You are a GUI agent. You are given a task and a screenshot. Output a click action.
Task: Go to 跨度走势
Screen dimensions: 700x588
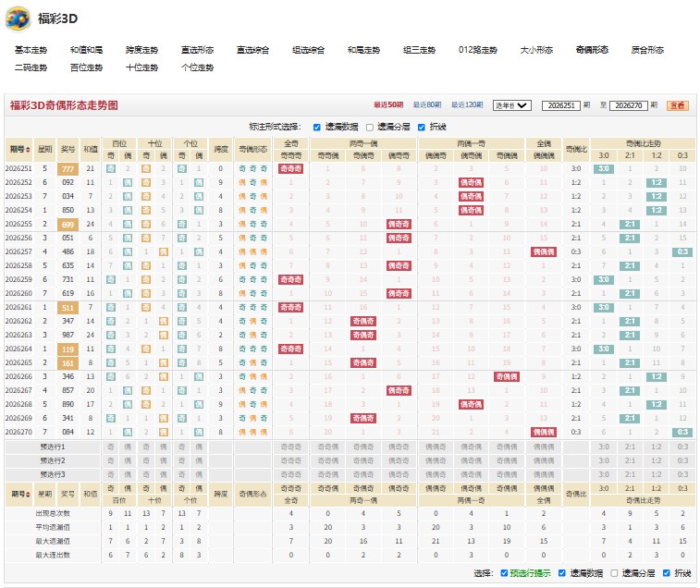click(141, 50)
